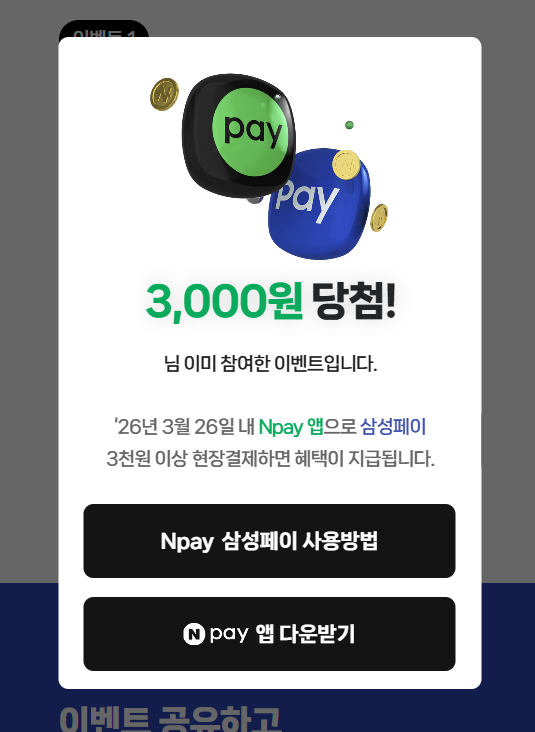Click the gold coin right of the blue badge
The height and width of the screenshot is (732, 535).
tap(379, 218)
